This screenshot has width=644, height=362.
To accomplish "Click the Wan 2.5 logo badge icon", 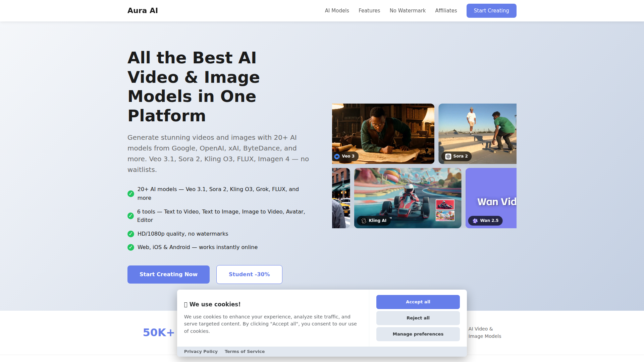I will (475, 221).
